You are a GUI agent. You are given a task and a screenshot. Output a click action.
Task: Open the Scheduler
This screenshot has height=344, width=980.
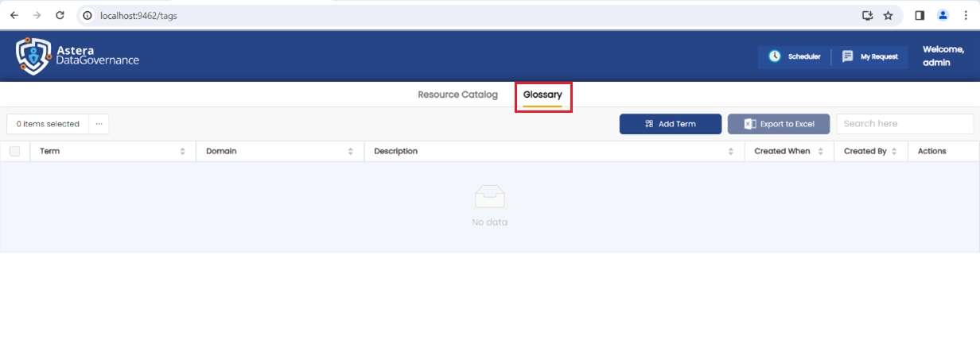click(794, 56)
